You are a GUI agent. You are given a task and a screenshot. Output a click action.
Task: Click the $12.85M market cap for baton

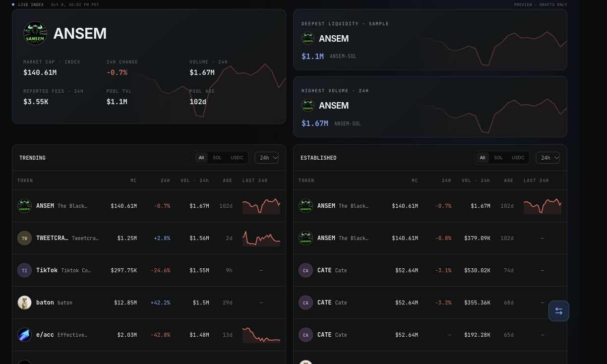125,303
